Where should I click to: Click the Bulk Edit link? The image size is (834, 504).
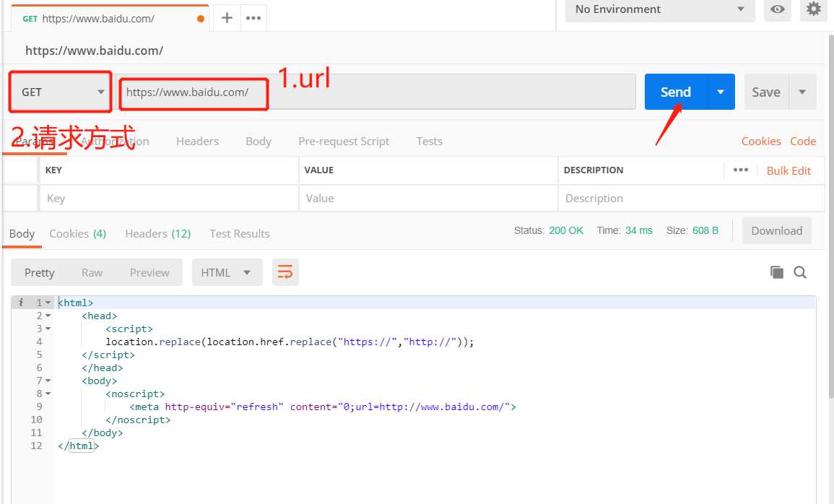[789, 170]
